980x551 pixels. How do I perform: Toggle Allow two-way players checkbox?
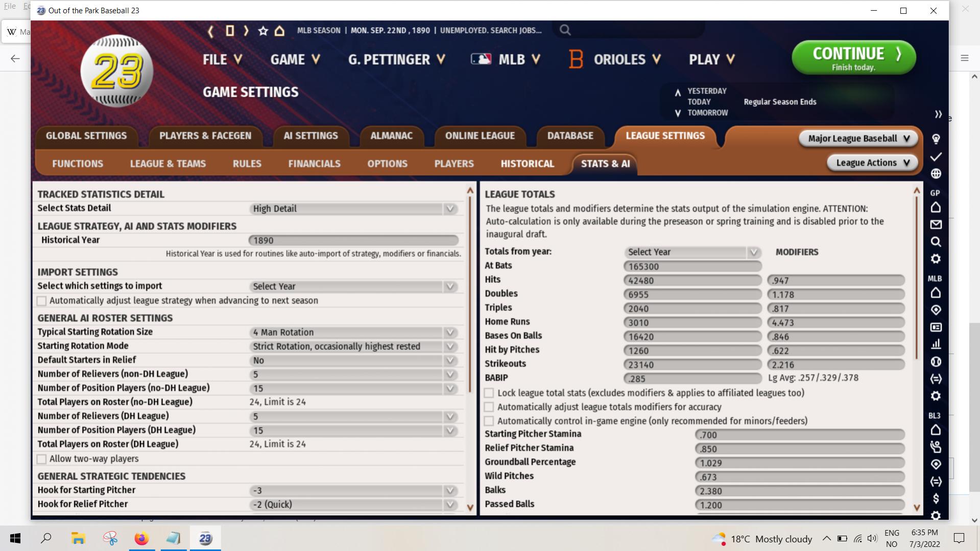click(x=42, y=460)
